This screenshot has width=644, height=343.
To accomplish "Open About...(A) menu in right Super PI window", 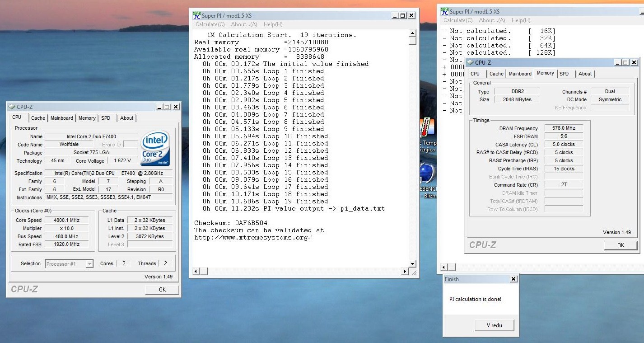I will [x=492, y=20].
